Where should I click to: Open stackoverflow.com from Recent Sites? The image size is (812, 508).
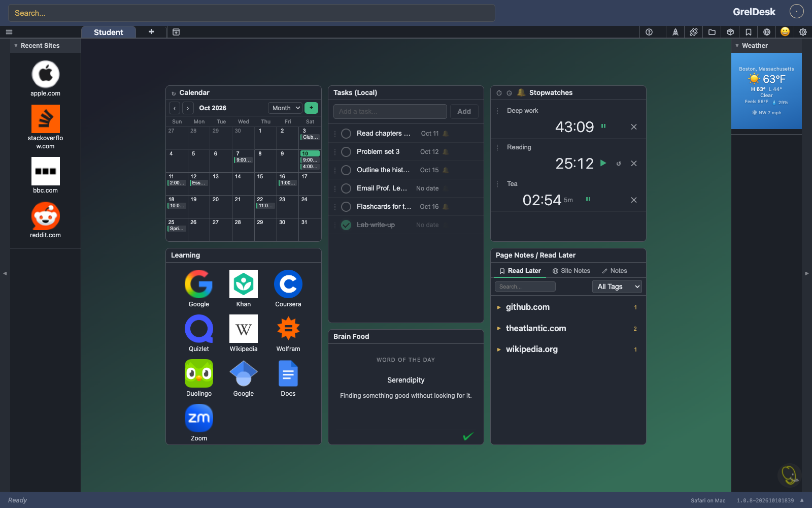[46, 127]
